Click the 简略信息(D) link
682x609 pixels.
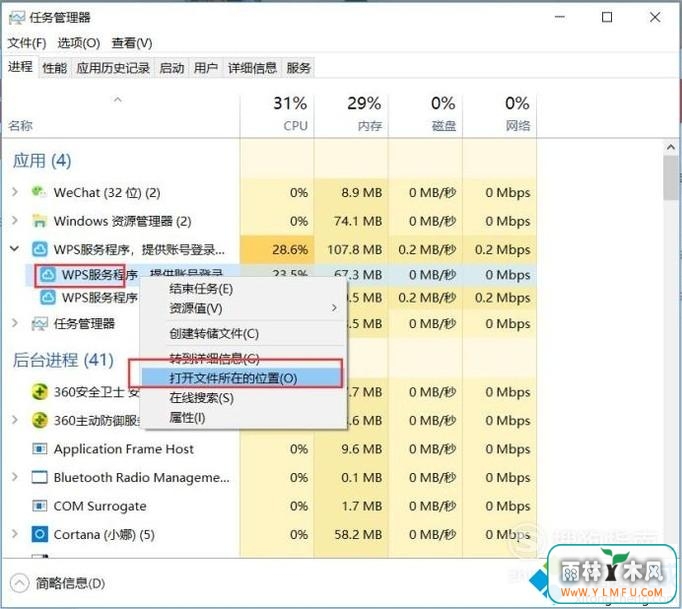(70, 583)
